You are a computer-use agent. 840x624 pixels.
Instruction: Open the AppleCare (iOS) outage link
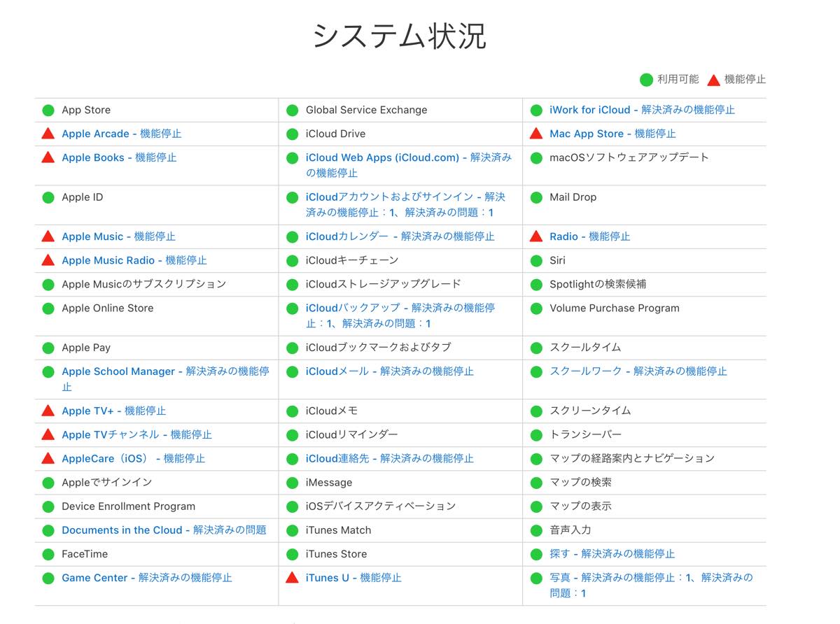click(x=133, y=458)
